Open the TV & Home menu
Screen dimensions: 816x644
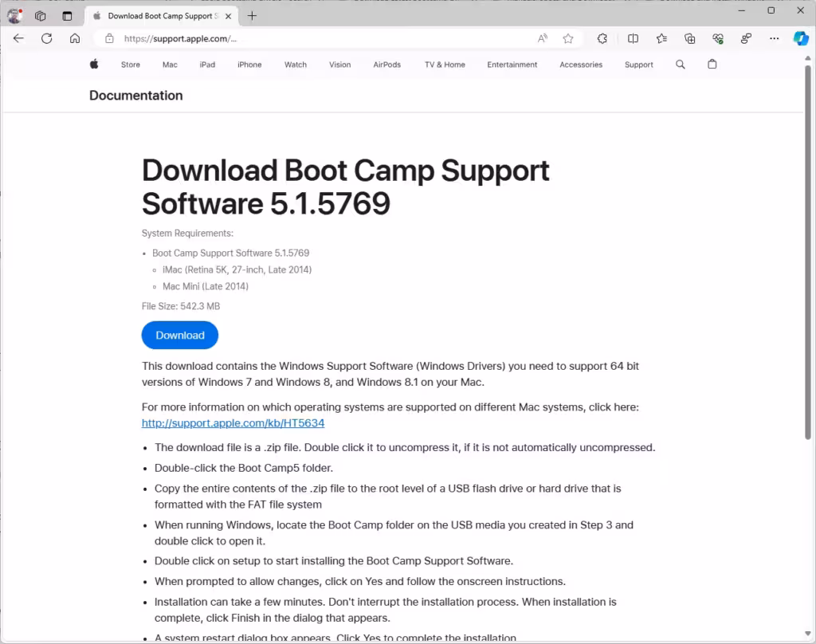click(x=445, y=65)
